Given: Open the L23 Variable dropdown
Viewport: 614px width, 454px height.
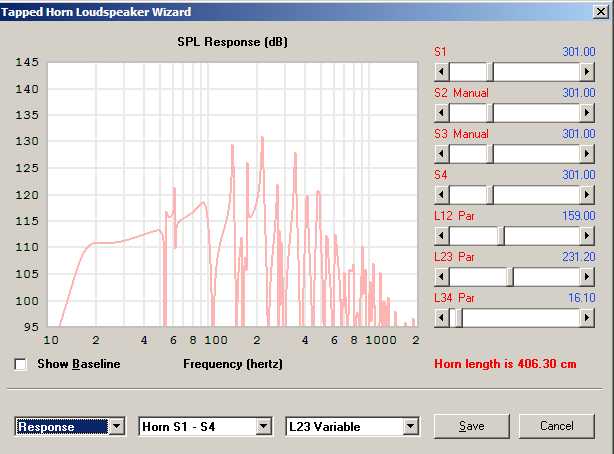Looking at the screenshot, I should [x=410, y=427].
